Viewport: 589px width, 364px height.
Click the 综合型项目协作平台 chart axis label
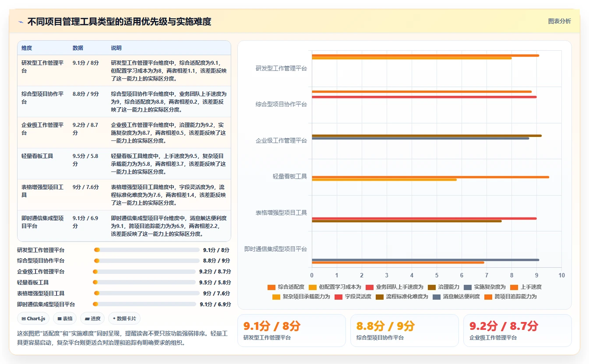(x=281, y=105)
